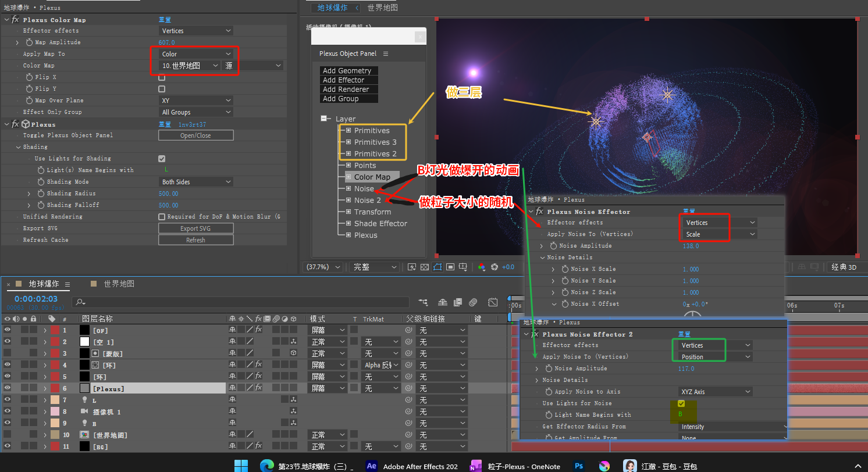The image size is (868, 472).
Task: Open the Map Over Plane XY dropdown
Action: 196,101
